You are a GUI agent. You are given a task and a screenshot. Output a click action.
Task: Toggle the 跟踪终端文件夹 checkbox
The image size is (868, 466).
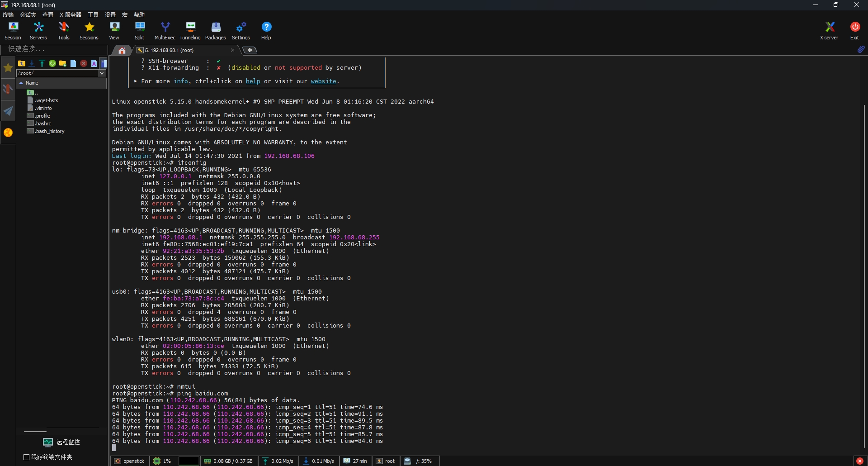click(26, 457)
